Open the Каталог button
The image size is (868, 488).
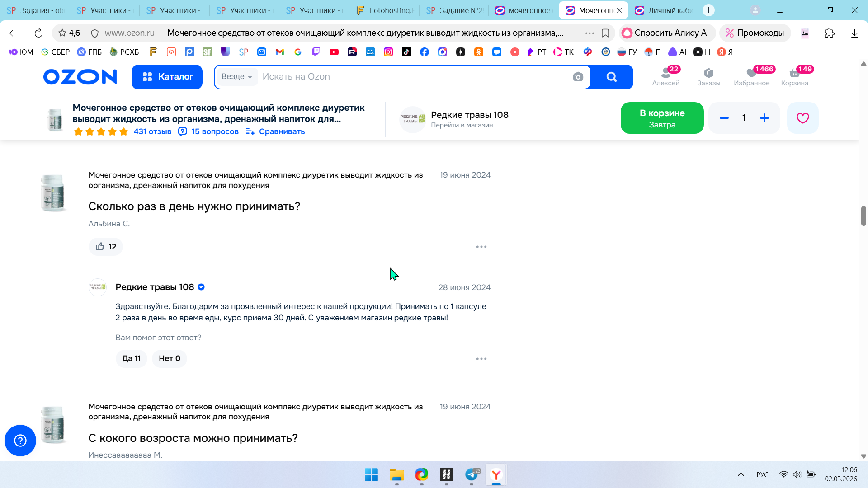pyautogui.click(x=167, y=77)
